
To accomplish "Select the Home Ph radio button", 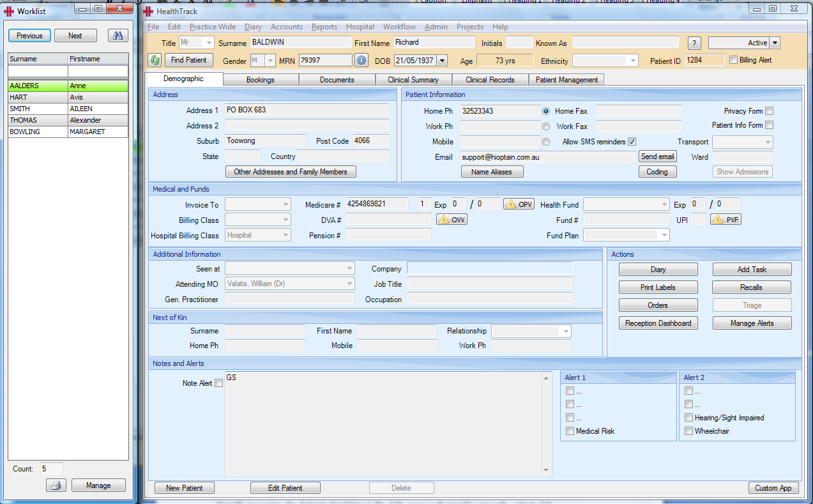I will (546, 111).
